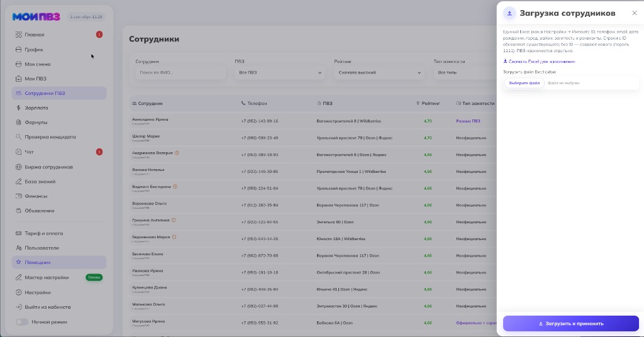
Task: Click Бобкова 6А | Ozon cell
Action: coord(335,323)
